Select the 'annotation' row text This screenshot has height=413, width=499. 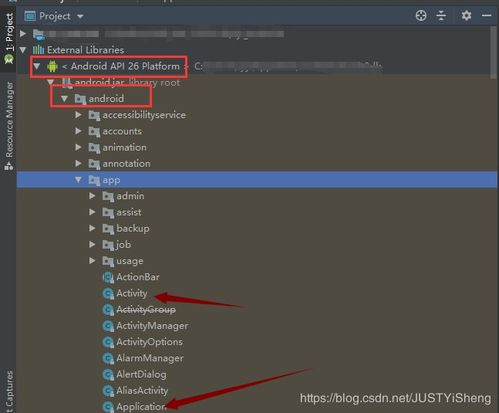point(126,163)
